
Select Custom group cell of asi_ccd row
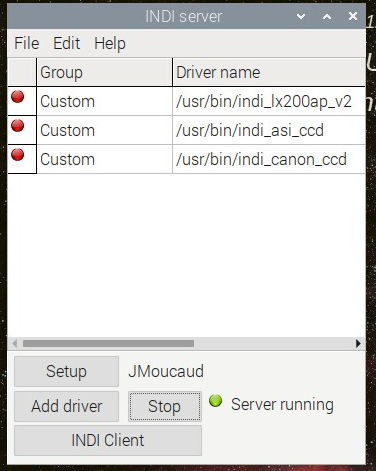(x=104, y=130)
